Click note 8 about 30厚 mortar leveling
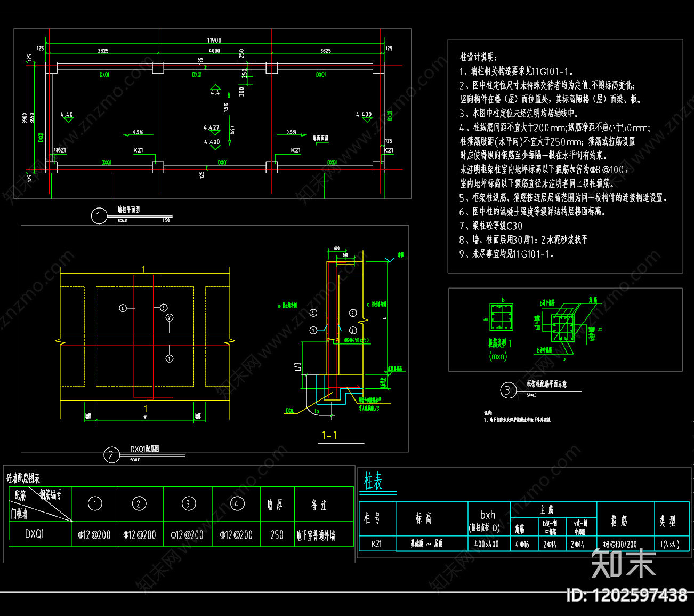Viewport: 694px width, 616px height. pos(523,239)
